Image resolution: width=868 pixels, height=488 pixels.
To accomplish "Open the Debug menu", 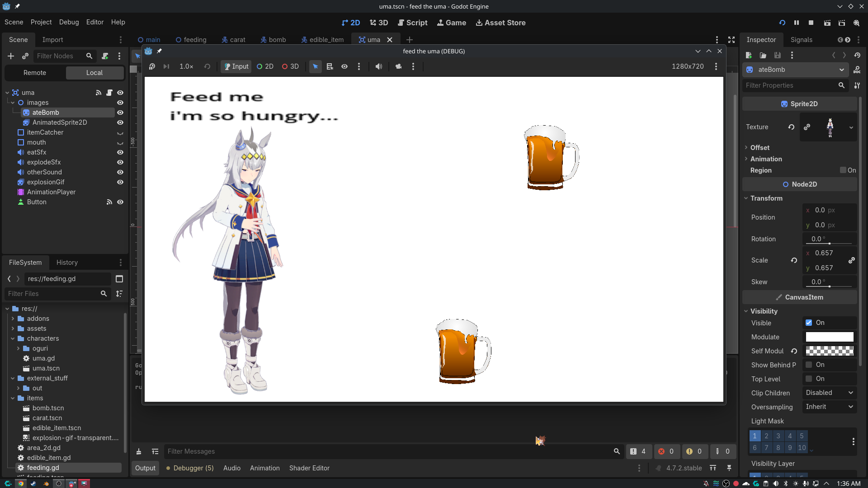I will [x=69, y=22].
